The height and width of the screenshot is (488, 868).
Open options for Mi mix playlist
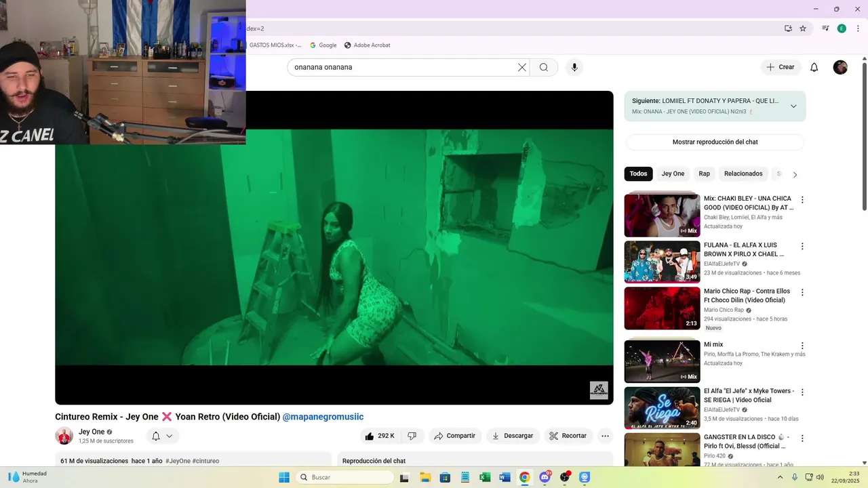click(802, 346)
